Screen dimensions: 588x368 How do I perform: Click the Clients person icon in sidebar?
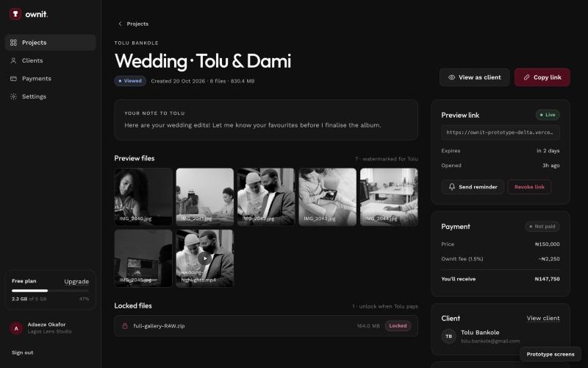coord(13,60)
